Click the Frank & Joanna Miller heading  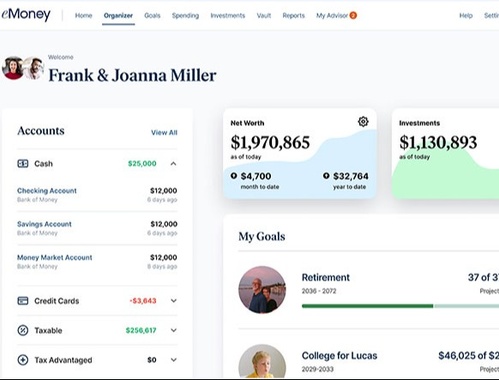pos(132,75)
